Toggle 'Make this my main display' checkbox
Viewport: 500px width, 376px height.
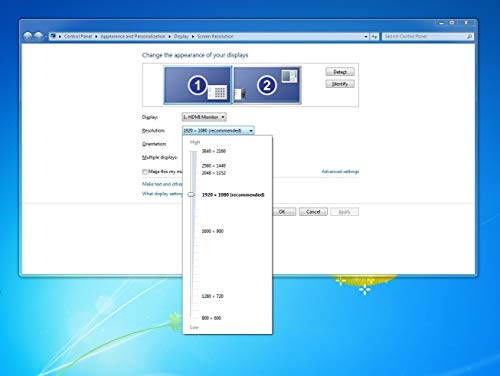tap(145, 172)
